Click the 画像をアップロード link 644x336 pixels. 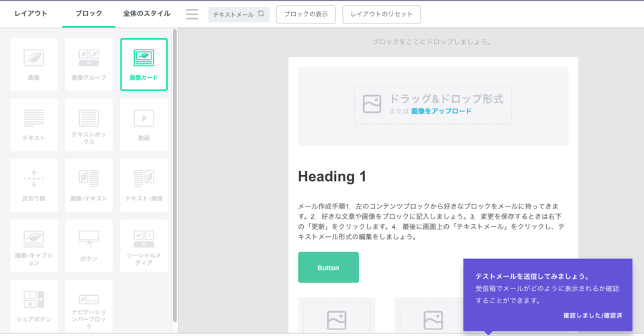click(x=441, y=111)
